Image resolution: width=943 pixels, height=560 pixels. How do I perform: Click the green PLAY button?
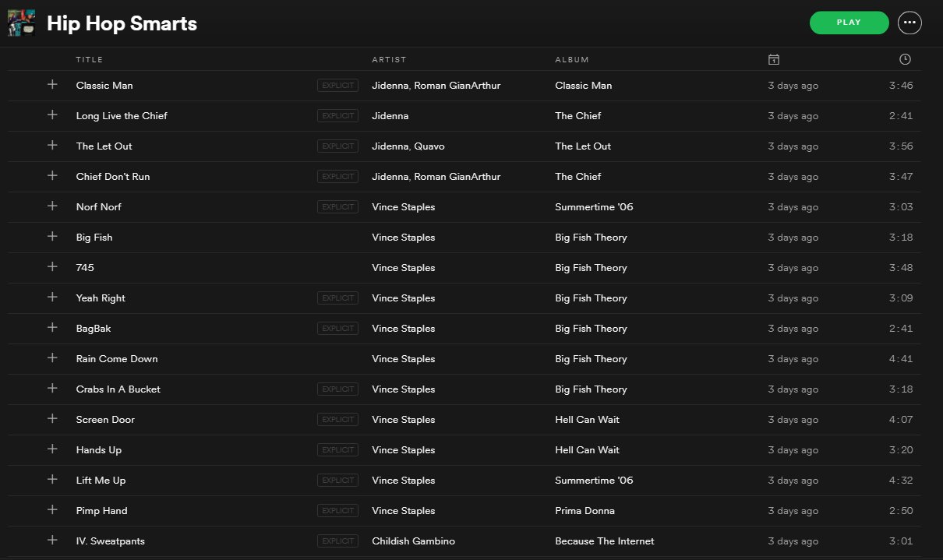click(849, 23)
